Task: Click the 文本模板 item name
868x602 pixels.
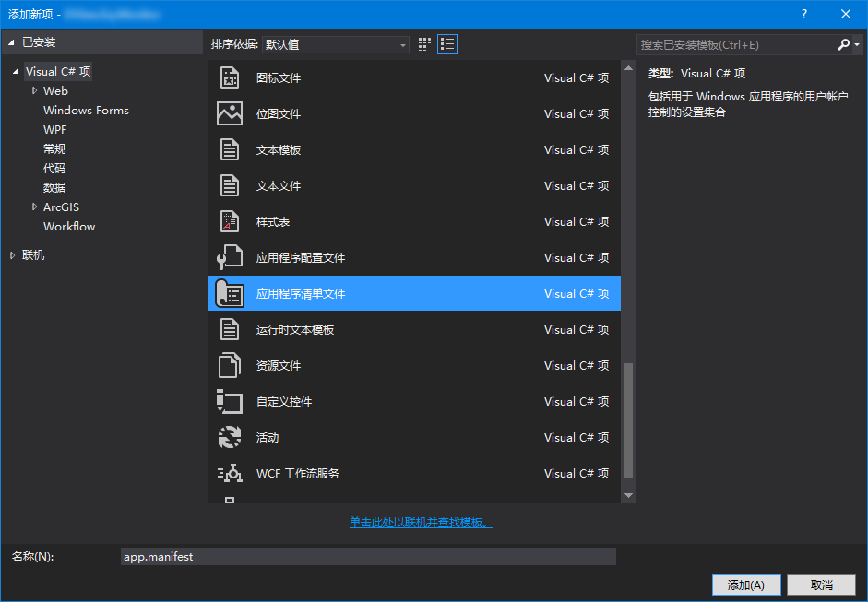Action: click(279, 150)
